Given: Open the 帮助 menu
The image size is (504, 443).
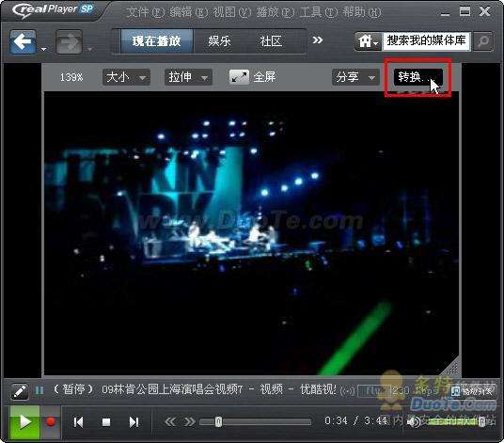Looking at the screenshot, I should 362,12.
